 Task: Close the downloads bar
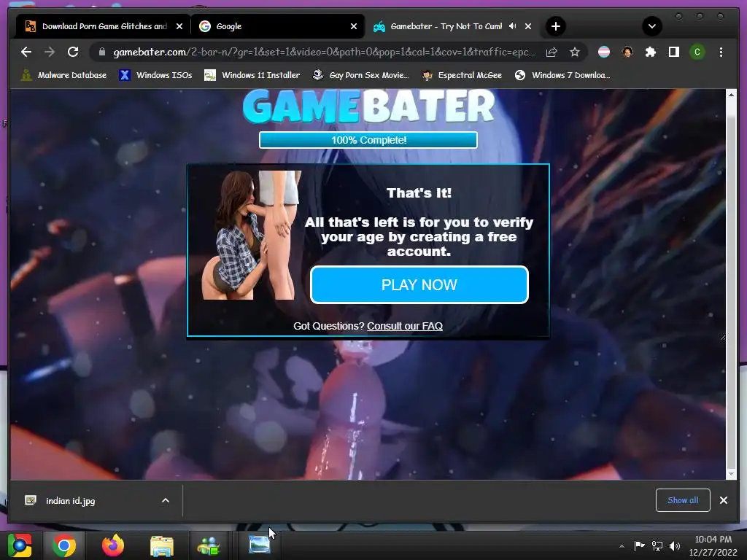point(723,500)
